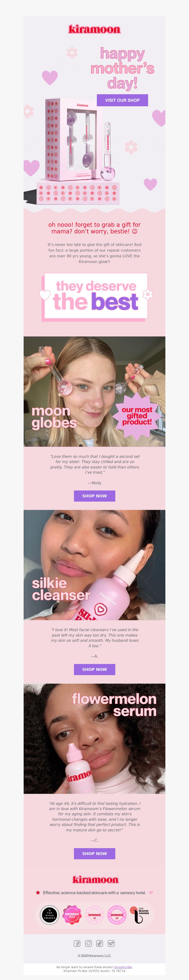Open the Instagram icon in footer
Image resolution: width=189 pixels, height=980 pixels.
tap(88, 943)
